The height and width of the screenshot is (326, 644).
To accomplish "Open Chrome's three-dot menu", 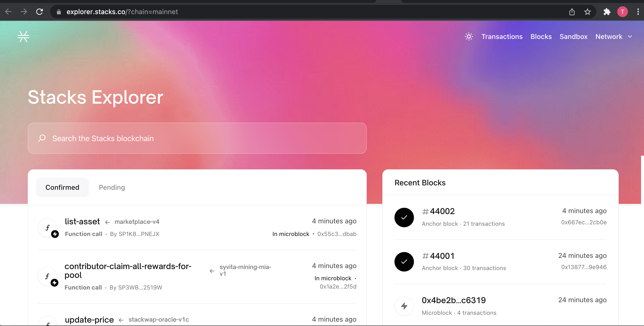I will tap(638, 12).
